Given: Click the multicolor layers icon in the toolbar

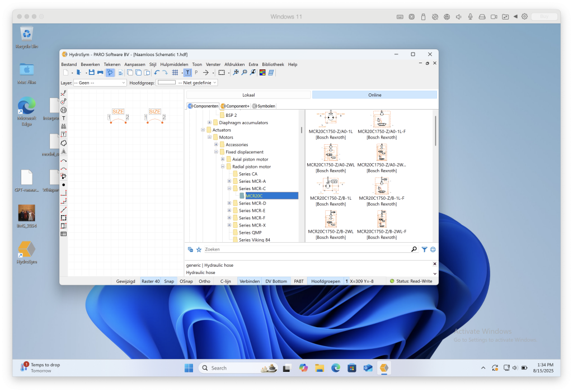Looking at the screenshot, I should click(x=262, y=73).
